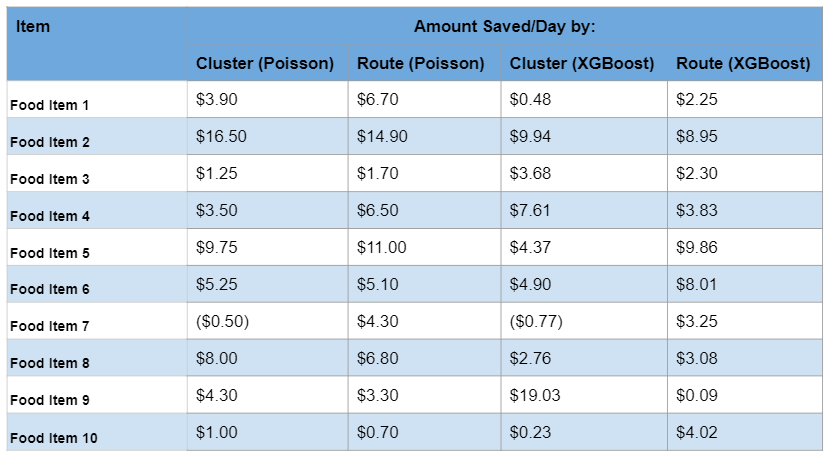Select the $4.02 cell in the last row
The height and width of the screenshot is (457, 829).
(696, 433)
